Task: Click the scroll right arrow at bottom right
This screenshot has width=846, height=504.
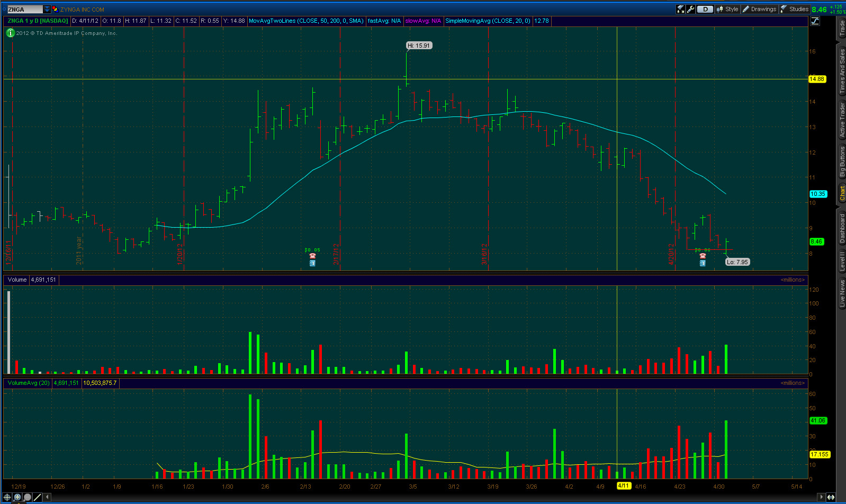Action: point(822,497)
